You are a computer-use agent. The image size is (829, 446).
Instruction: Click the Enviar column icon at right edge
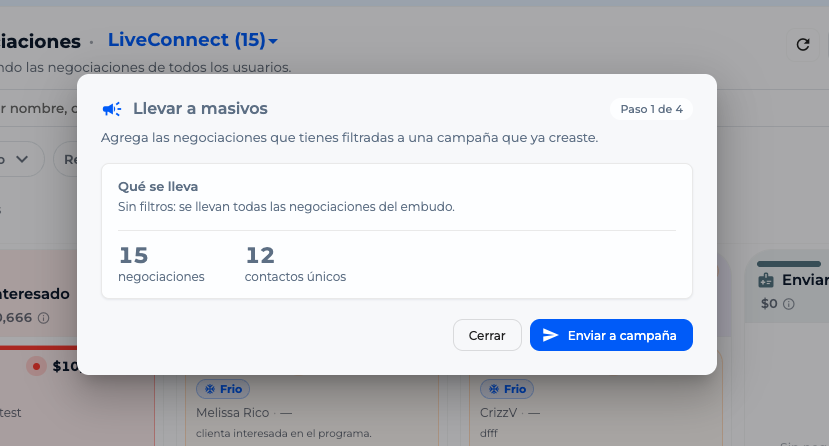[766, 280]
